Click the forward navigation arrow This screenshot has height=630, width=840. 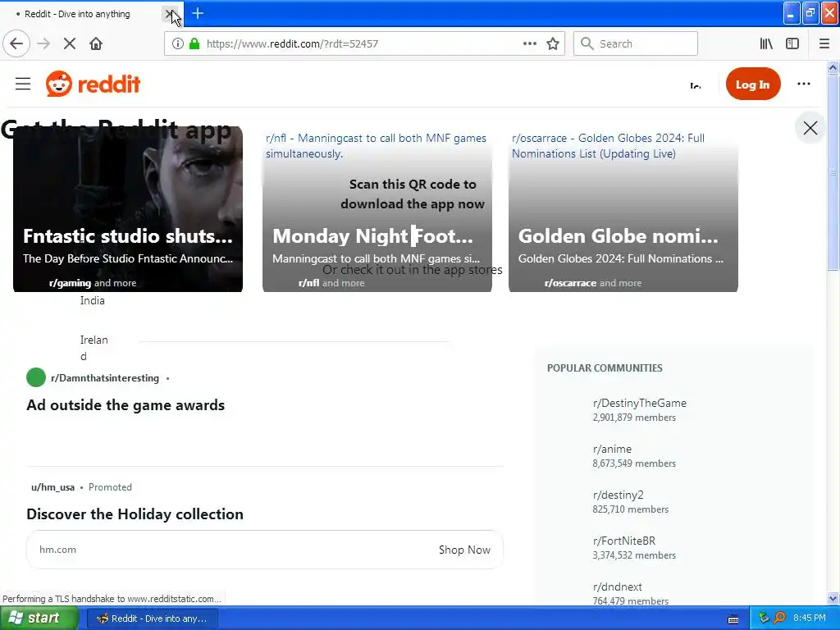coord(44,44)
